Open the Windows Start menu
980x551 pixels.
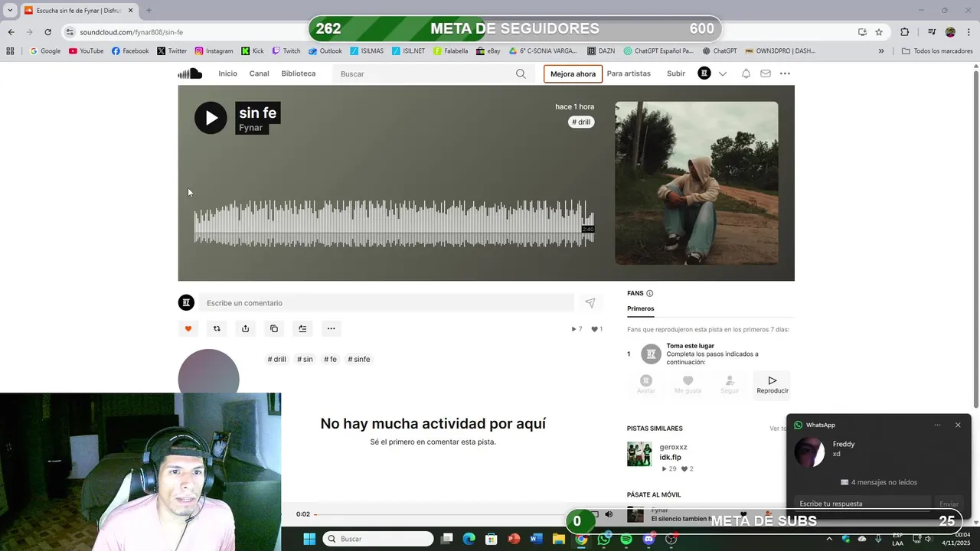(x=309, y=539)
